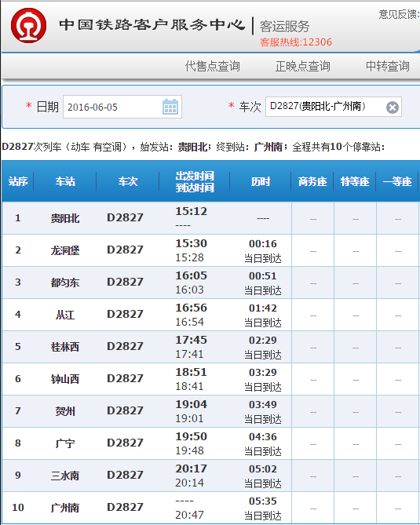The width and height of the screenshot is (420, 525).
Task: Focus the 日期 input showing 2016-06-05
Action: pos(122,107)
